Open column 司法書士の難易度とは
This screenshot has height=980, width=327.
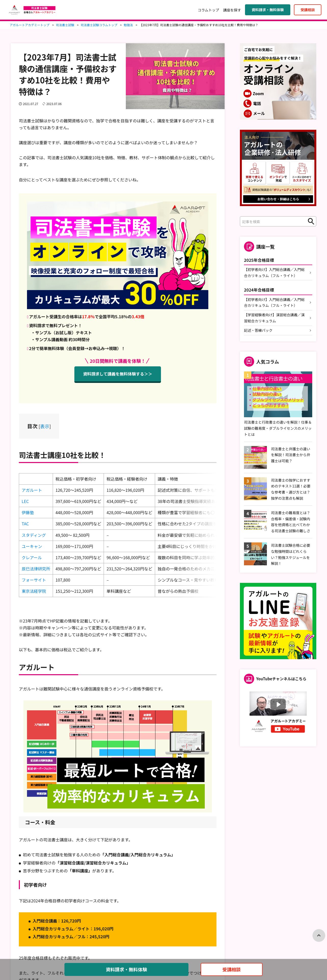278,522
